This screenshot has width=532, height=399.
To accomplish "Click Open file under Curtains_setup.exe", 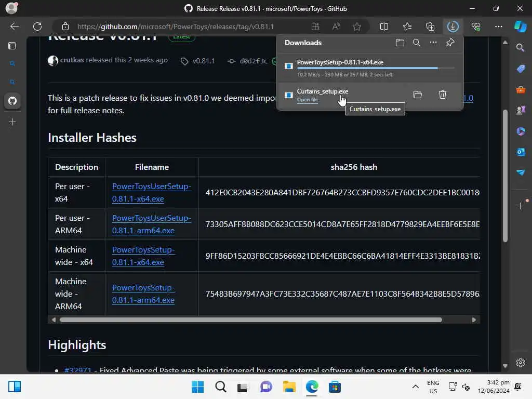I will tap(308, 100).
